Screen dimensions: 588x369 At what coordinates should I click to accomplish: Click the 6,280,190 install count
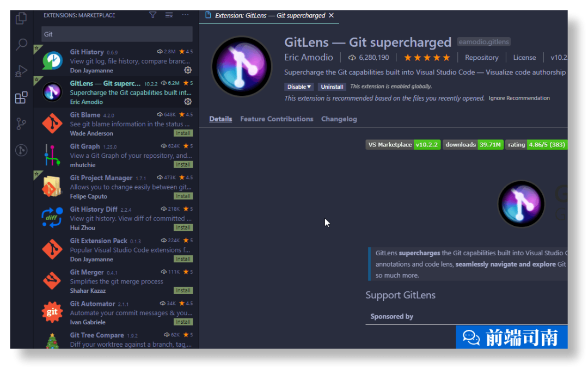pyautogui.click(x=374, y=58)
